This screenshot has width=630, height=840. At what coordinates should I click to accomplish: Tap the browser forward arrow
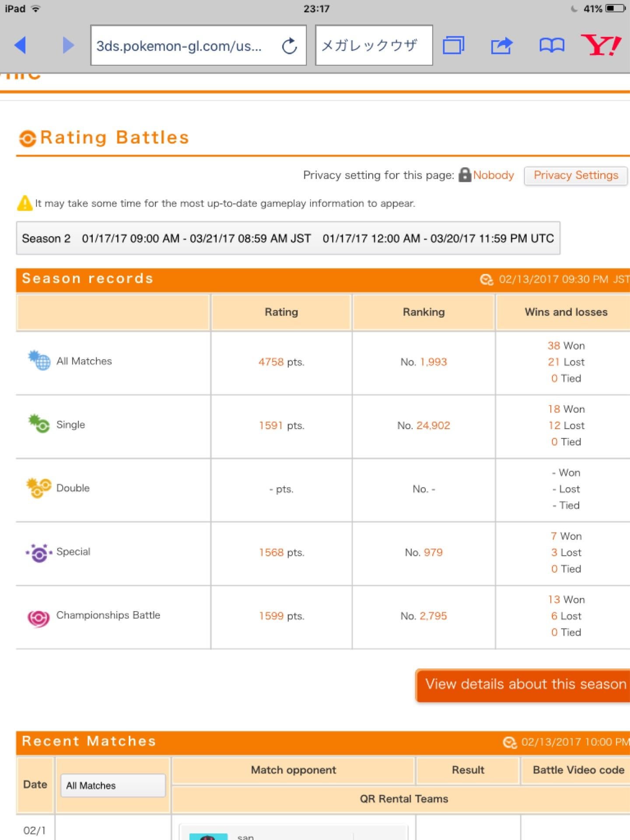click(68, 45)
